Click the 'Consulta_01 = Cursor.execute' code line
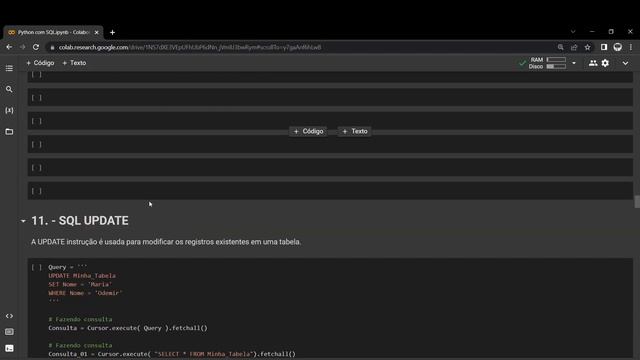 pos(172,354)
